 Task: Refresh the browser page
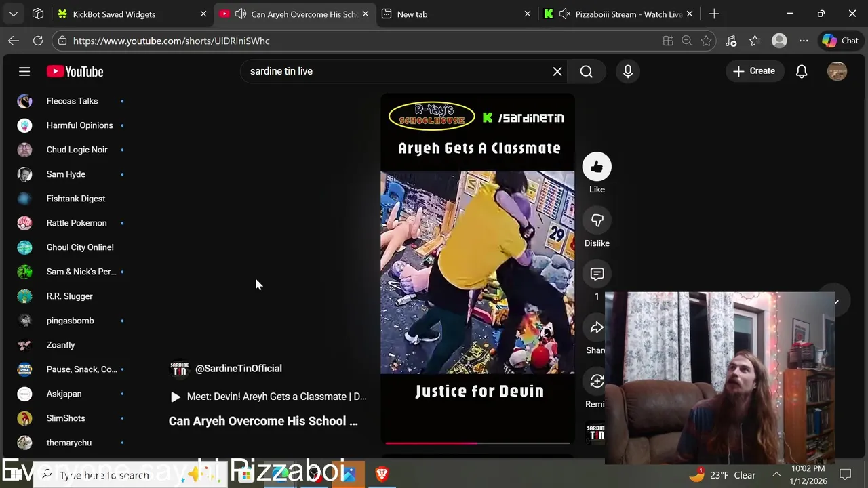click(38, 41)
